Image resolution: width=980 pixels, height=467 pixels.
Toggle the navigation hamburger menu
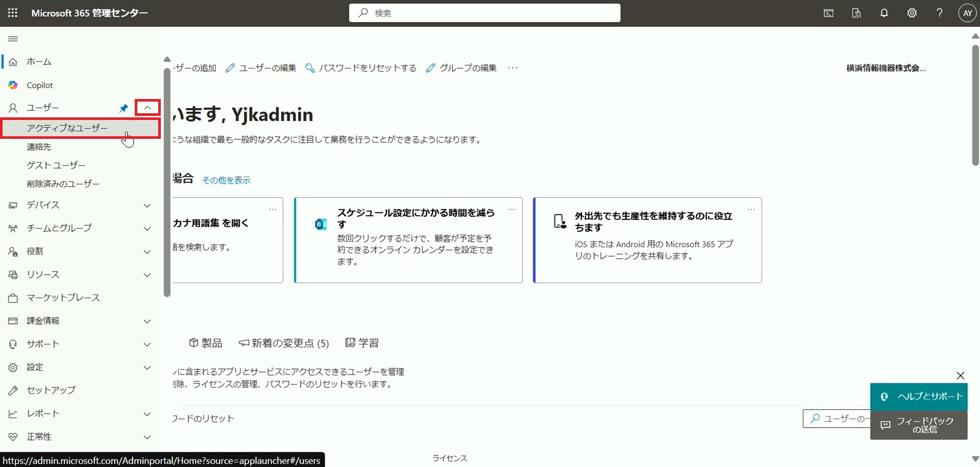tap(13, 39)
